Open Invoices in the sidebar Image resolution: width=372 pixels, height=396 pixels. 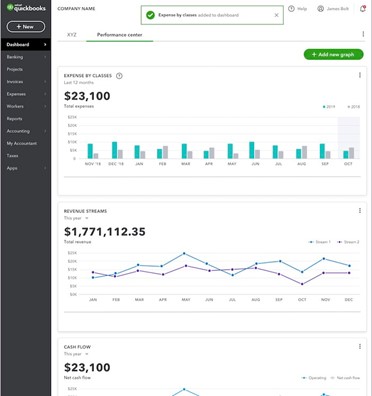tap(26, 82)
